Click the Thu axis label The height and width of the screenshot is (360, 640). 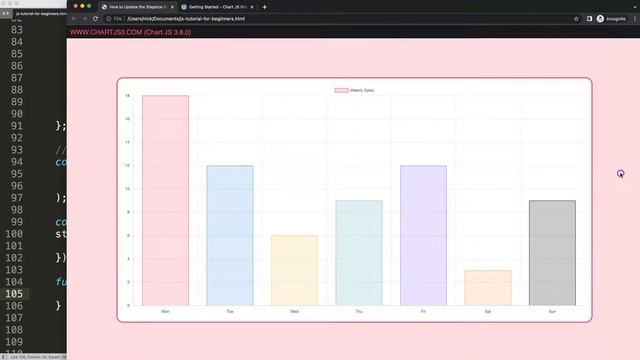click(x=359, y=311)
